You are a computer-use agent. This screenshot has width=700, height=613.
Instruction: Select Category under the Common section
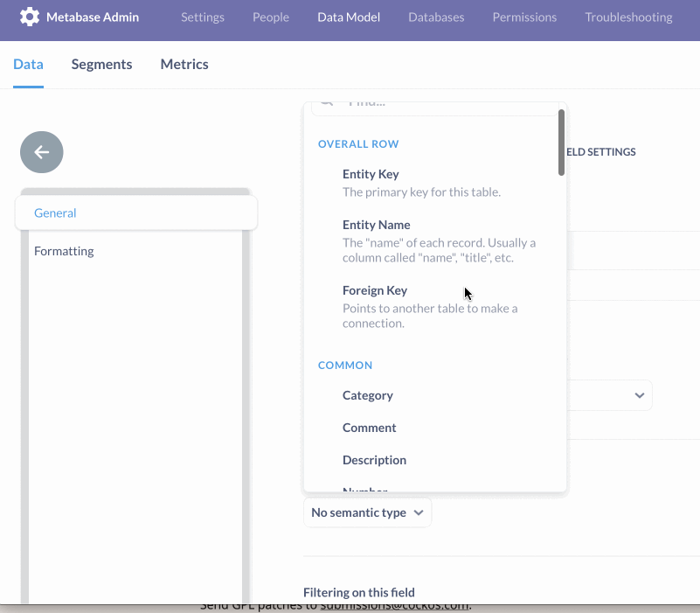[367, 395]
